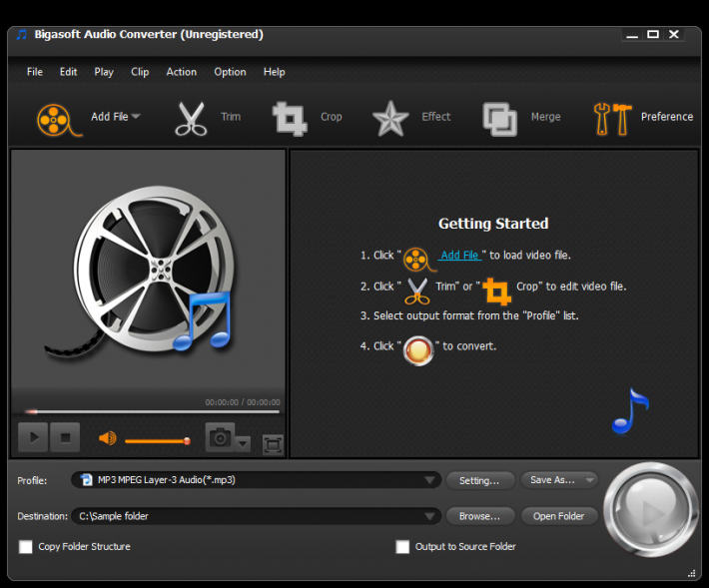Click the Add File text label in toolbar

pyautogui.click(x=110, y=117)
